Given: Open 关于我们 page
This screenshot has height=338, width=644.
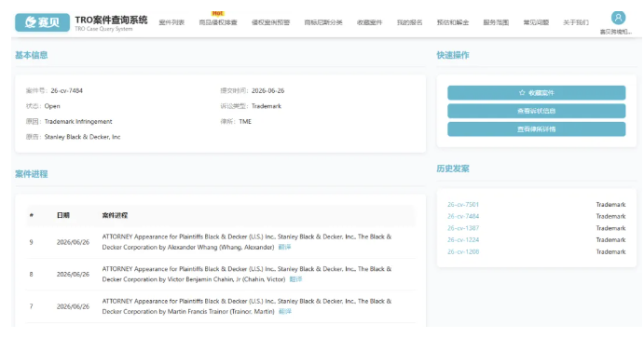Looking at the screenshot, I should pyautogui.click(x=576, y=22).
